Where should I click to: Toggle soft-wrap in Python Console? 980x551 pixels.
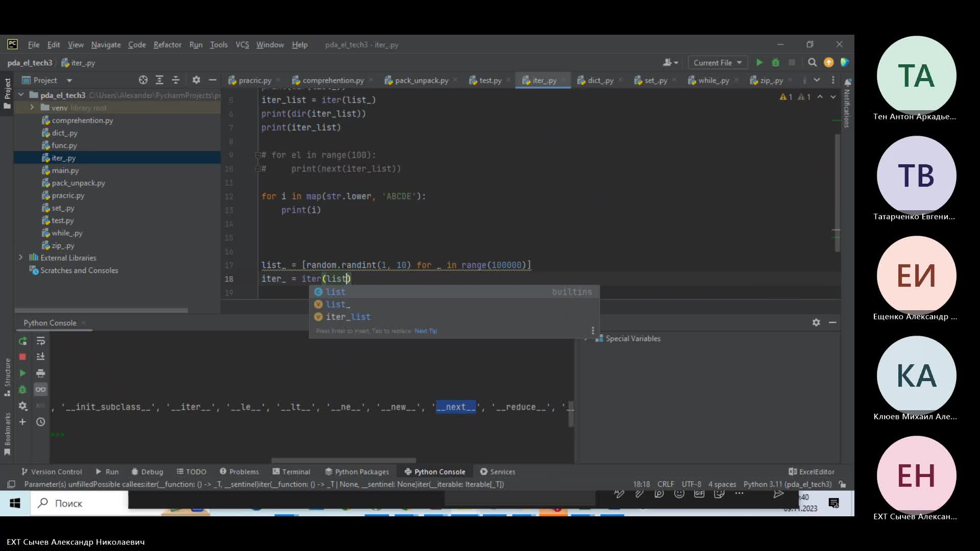(40, 341)
